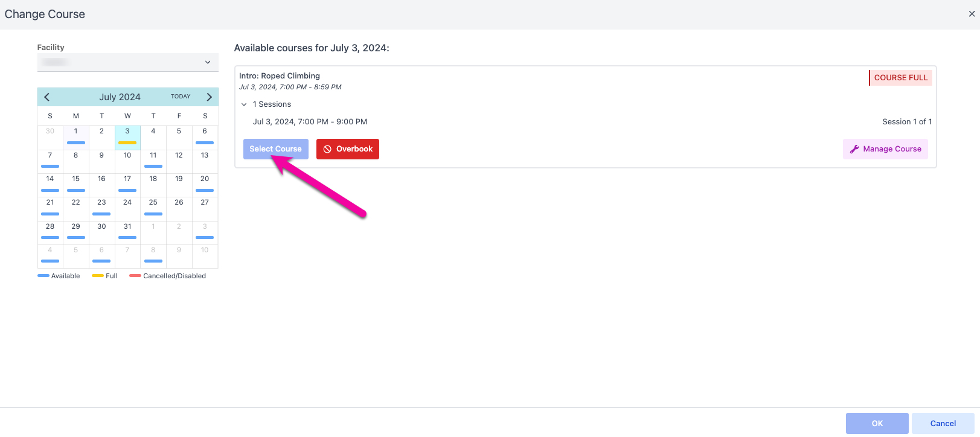
Task: Select July 6 on the calendar
Action: (x=205, y=138)
